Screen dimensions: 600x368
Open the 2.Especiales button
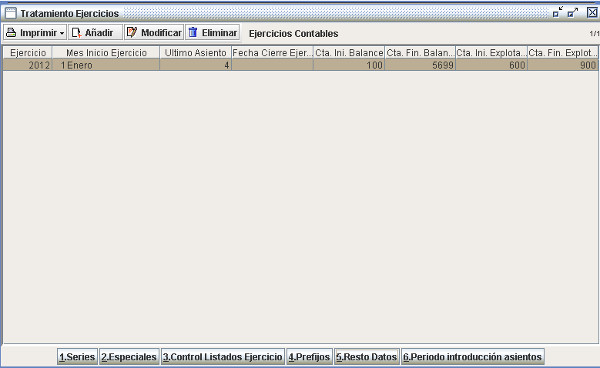(129, 357)
